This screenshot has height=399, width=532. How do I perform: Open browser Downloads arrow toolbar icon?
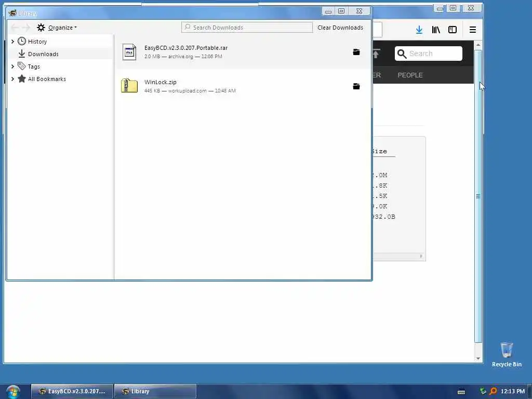pyautogui.click(x=419, y=30)
